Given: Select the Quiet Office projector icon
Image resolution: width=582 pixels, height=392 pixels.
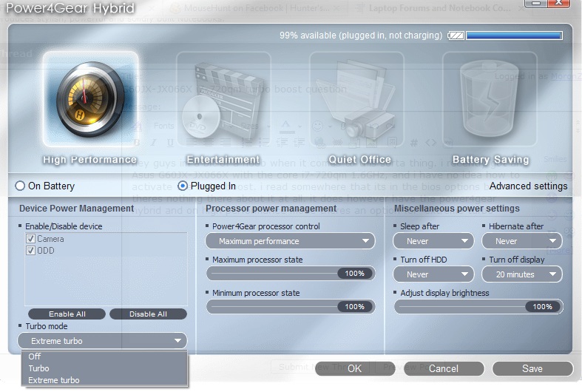Looking at the screenshot, I should pos(356,99).
